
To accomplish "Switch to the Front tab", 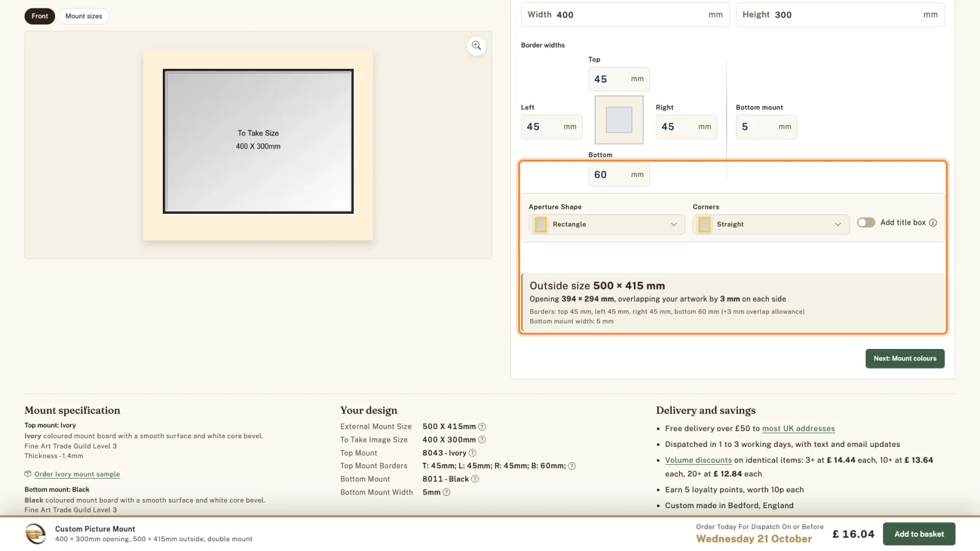I will 40,16.
